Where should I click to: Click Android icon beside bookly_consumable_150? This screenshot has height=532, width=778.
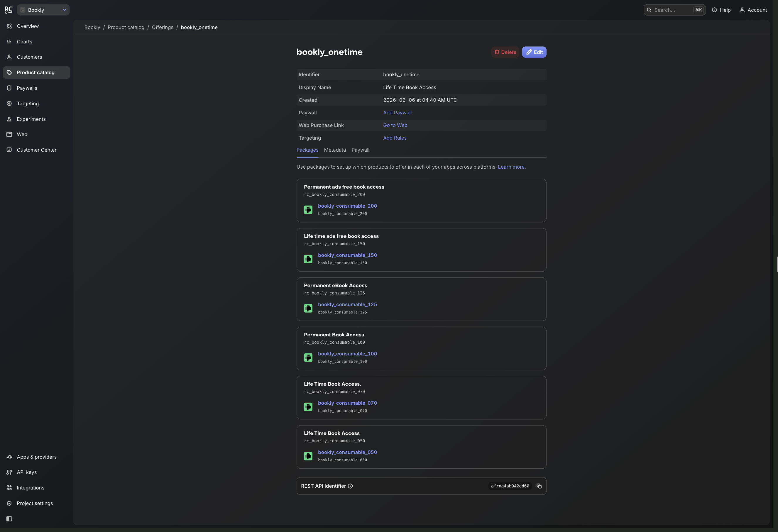308,259
